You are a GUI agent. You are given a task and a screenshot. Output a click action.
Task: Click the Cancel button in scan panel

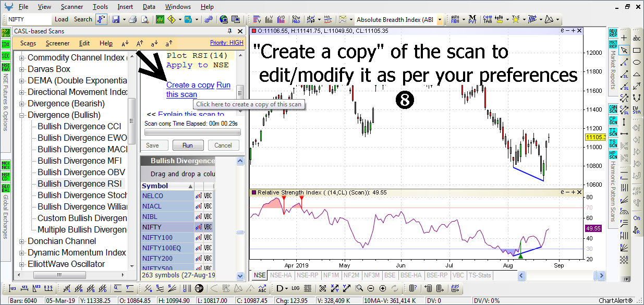[223, 145]
